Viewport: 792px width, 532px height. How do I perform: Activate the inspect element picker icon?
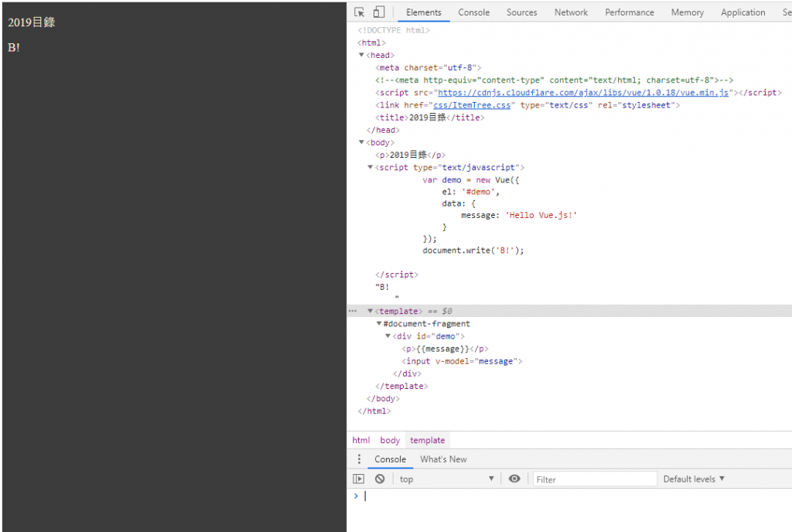coord(359,12)
